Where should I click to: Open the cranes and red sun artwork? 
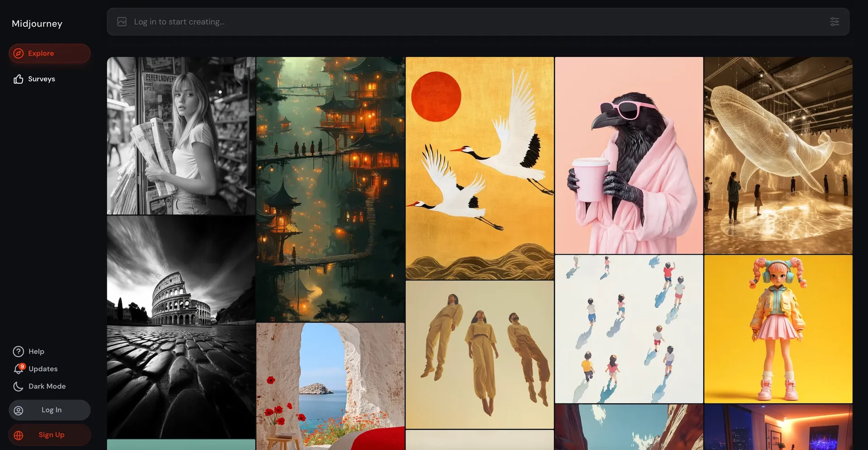tap(480, 168)
